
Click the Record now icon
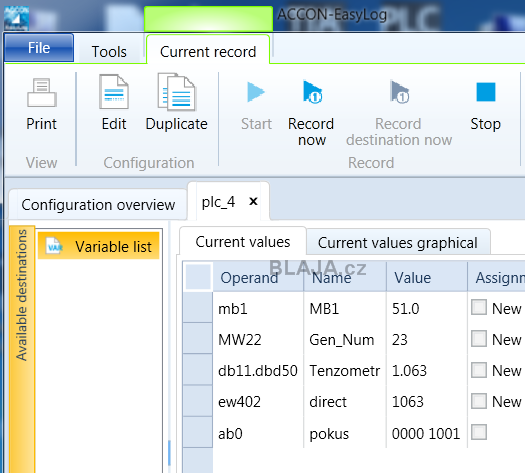point(312,92)
